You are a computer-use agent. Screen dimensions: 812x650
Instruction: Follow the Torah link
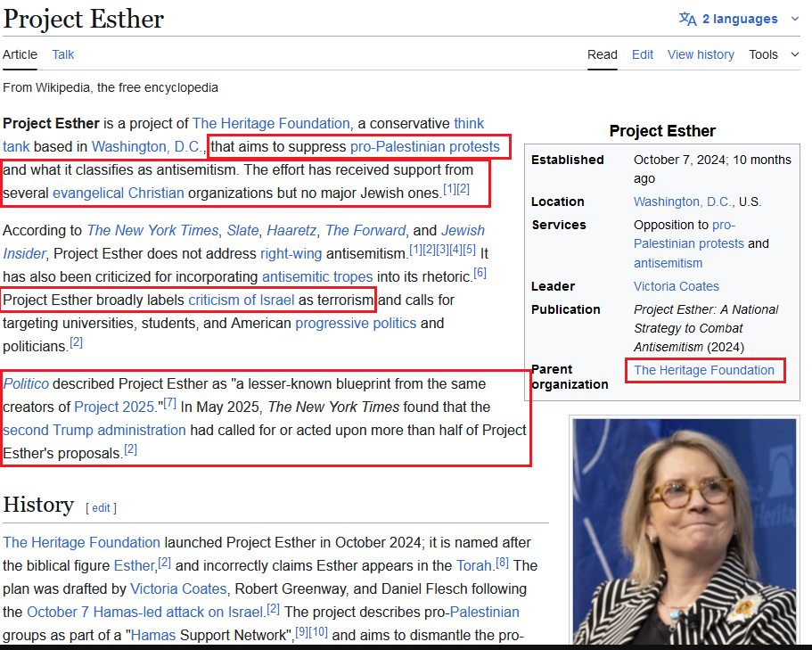[473, 565]
